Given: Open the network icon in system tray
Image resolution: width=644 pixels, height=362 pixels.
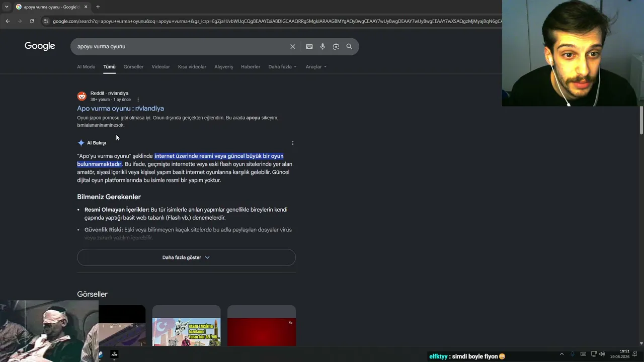Looking at the screenshot, I should (x=594, y=354).
